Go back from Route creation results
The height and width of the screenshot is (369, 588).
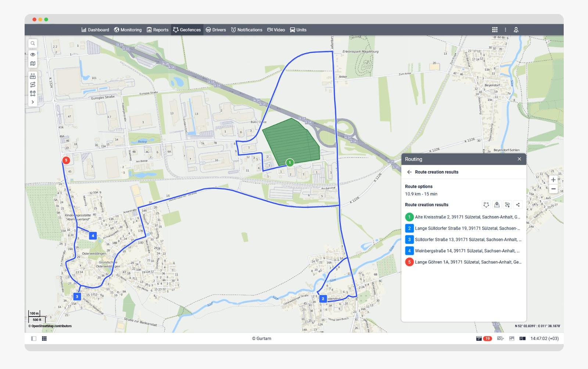[409, 172]
